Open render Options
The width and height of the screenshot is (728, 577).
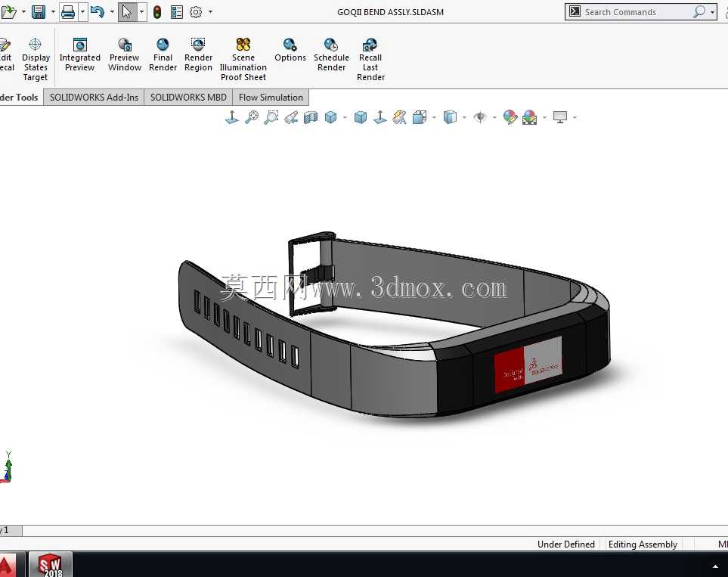click(x=290, y=50)
